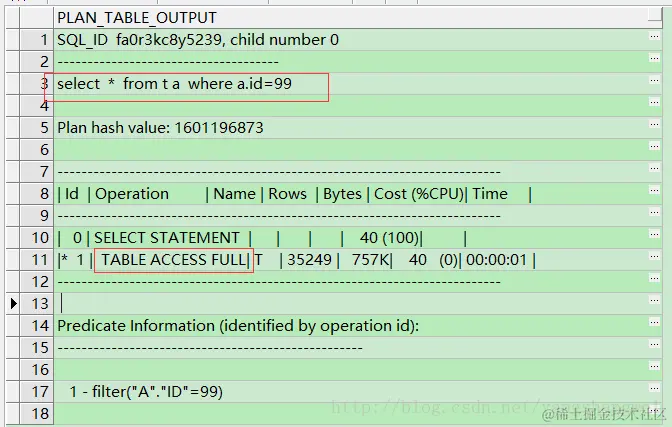Open ellipsis button on row 17
This screenshot has height=427, width=672.
654,388
